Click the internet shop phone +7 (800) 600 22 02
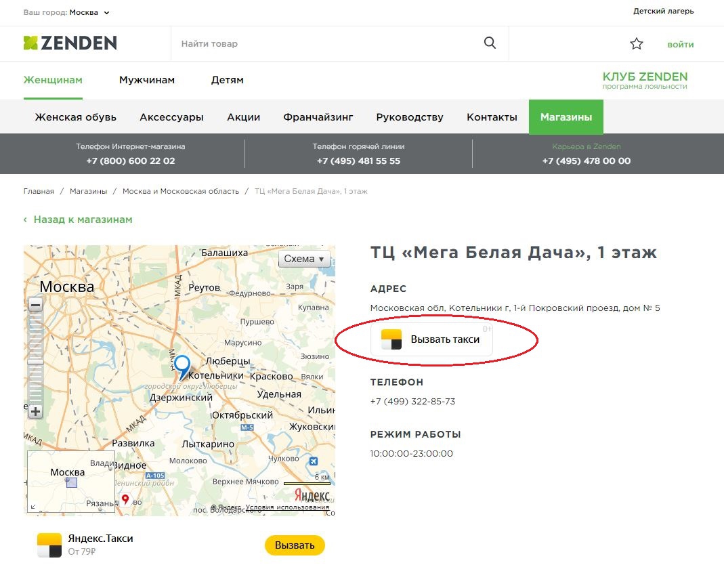This screenshot has height=588, width=724. (131, 161)
